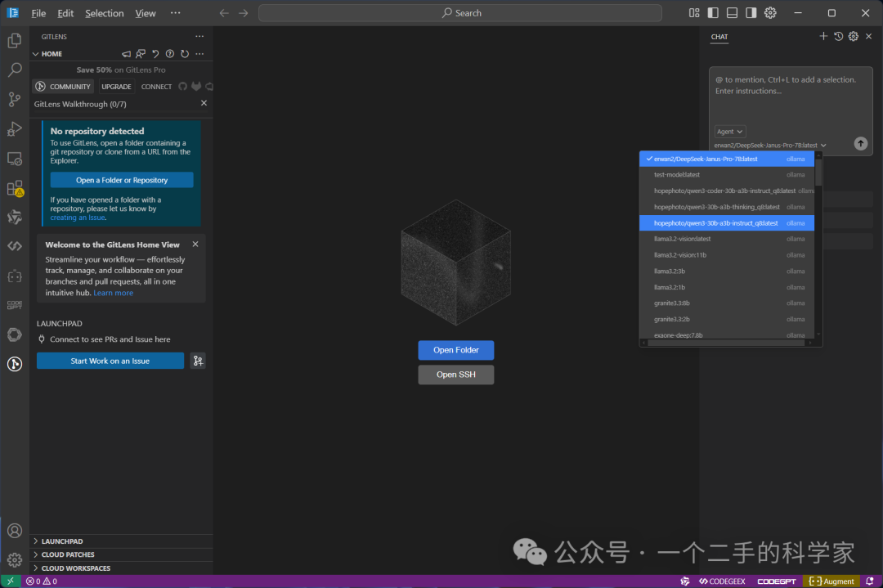The height and width of the screenshot is (588, 883).
Task: Dismiss the Welcome to GitLens Home View card
Action: point(195,244)
